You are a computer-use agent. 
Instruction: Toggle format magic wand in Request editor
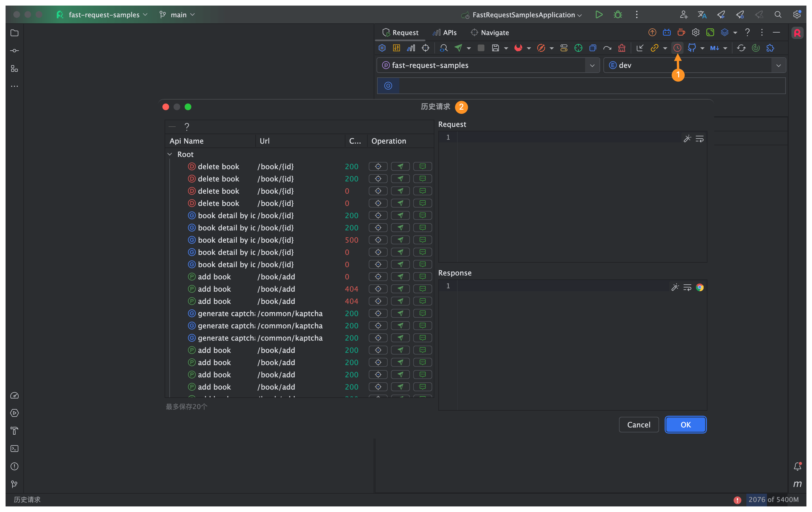pos(687,139)
